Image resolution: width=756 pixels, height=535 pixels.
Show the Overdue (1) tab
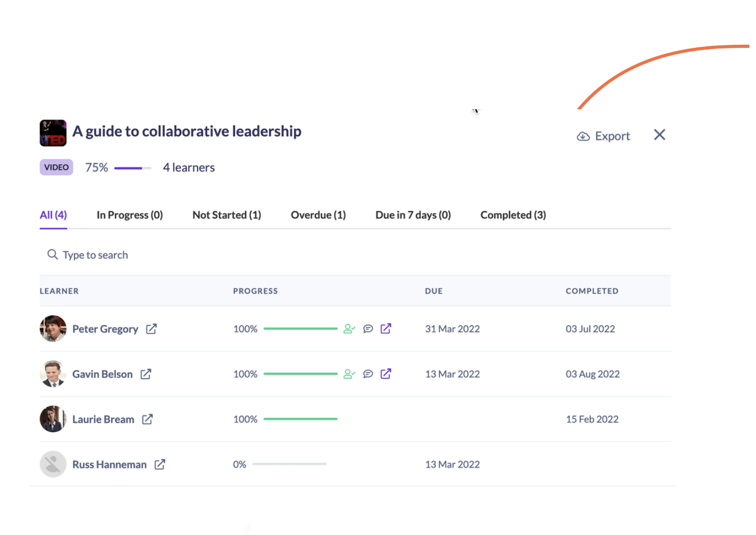point(318,215)
